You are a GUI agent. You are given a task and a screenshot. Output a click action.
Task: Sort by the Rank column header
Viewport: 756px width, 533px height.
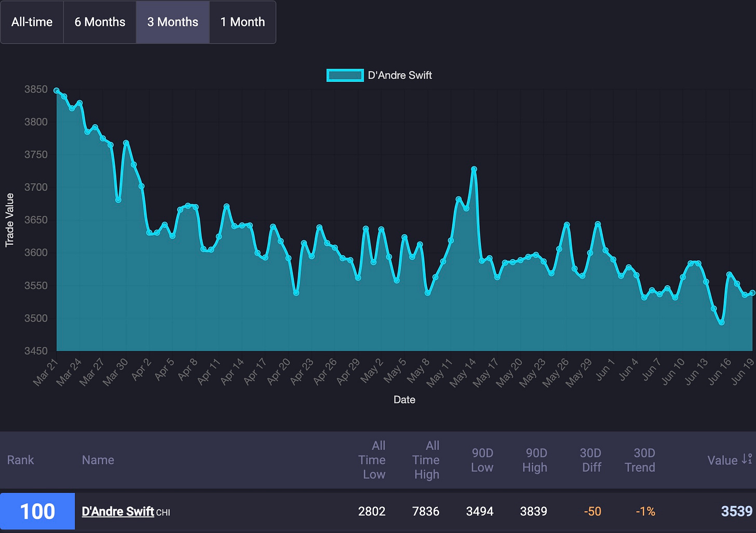click(x=20, y=460)
